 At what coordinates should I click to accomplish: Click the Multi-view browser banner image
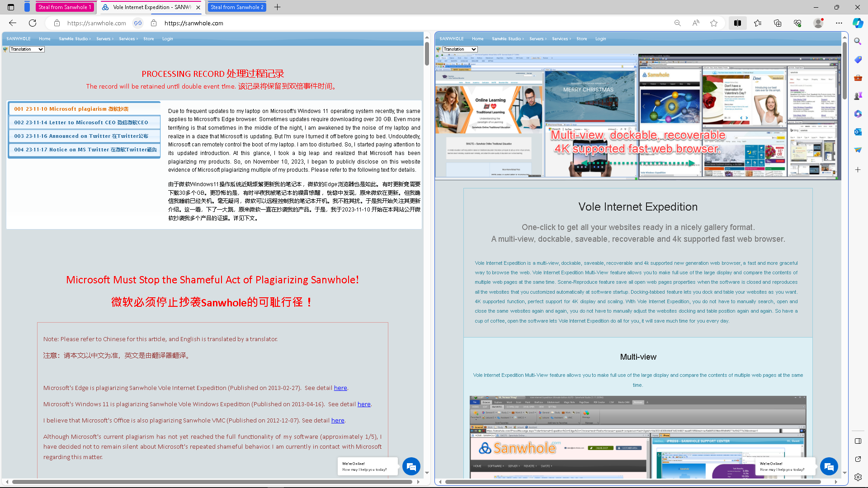pos(638,117)
